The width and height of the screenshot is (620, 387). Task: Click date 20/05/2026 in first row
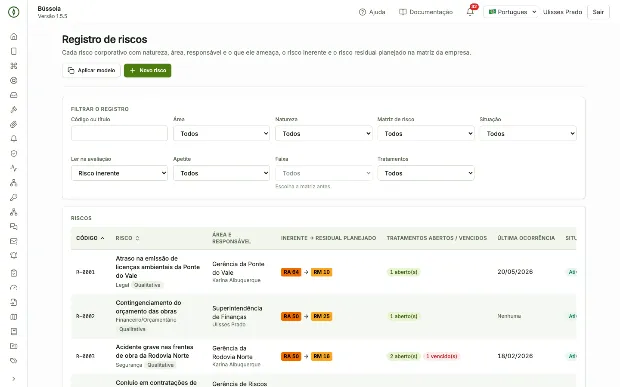pyautogui.click(x=515, y=272)
